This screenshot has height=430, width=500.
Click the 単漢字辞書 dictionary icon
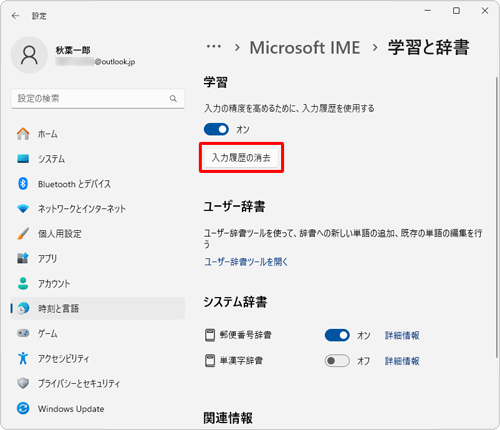coord(210,361)
